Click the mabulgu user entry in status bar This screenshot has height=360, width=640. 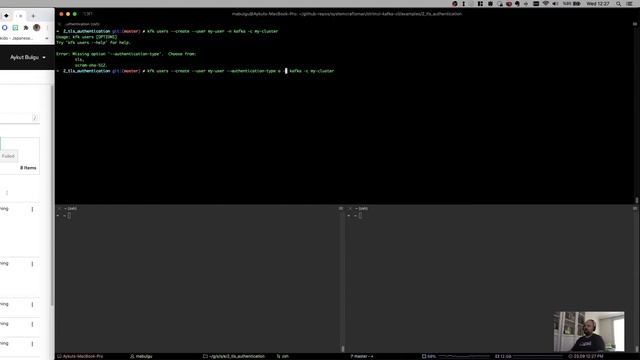141,356
